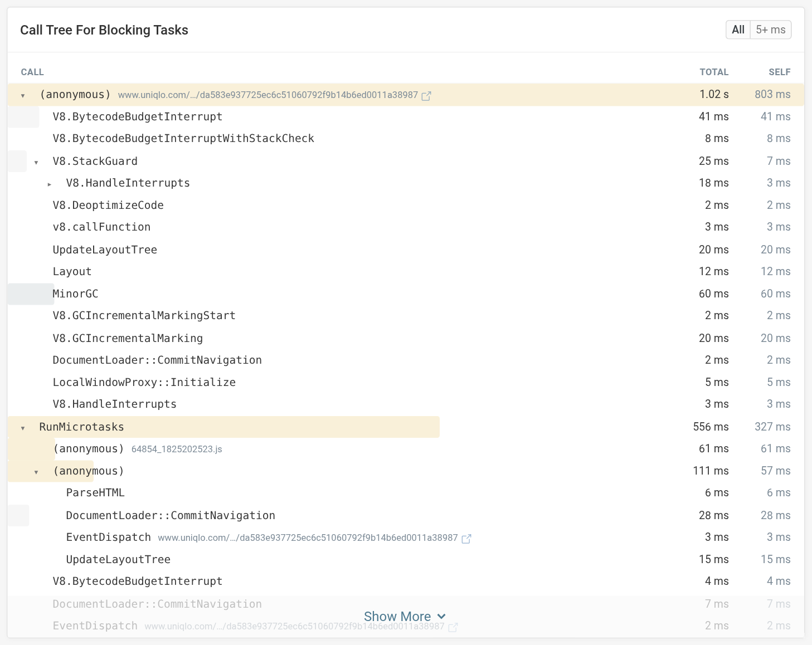Select the All filter toggle
This screenshot has height=645, width=812.
738,30
